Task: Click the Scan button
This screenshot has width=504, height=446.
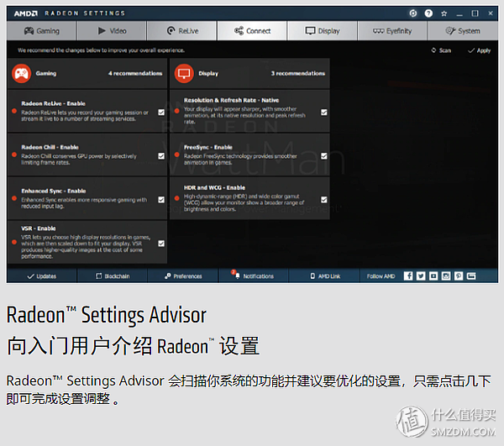Action: 441,50
